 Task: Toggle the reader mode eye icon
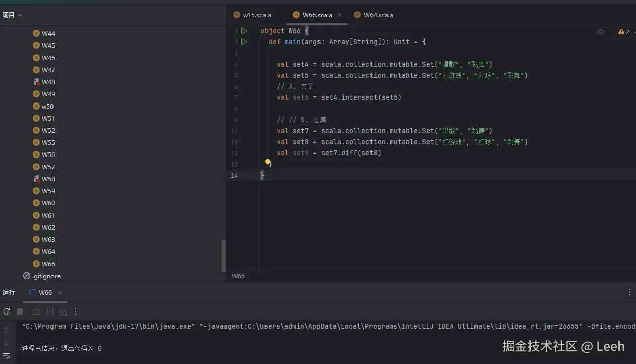pyautogui.click(x=601, y=32)
